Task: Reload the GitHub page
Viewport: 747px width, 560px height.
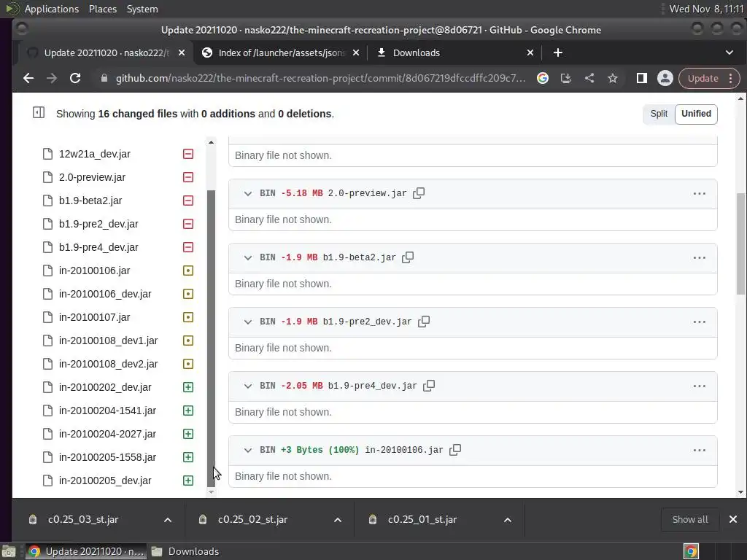Action: tap(75, 78)
